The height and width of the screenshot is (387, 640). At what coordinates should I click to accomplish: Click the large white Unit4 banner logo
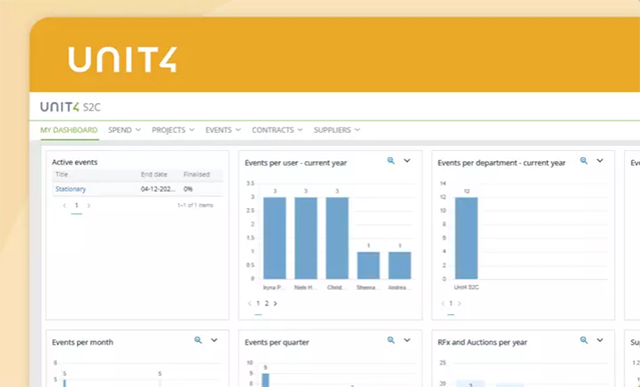tap(122, 60)
